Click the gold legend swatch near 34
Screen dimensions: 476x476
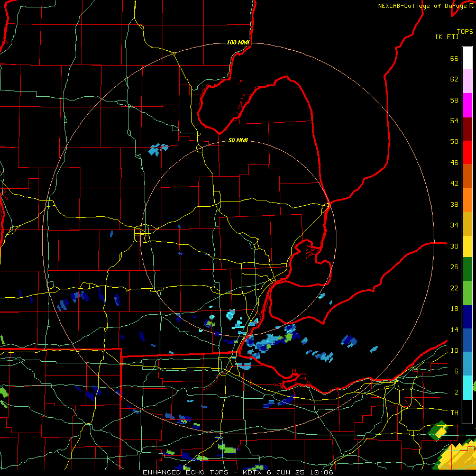pyautogui.click(x=467, y=224)
